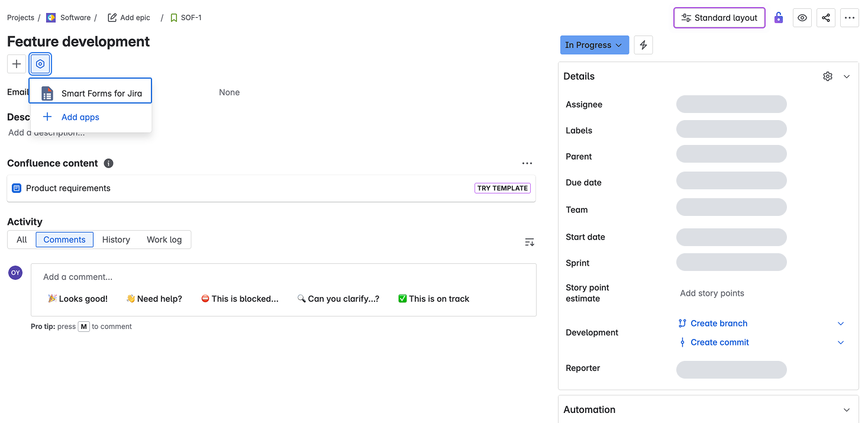This screenshot has width=868, height=423.
Task: Open the automation lightning bolt icon
Action: click(643, 45)
